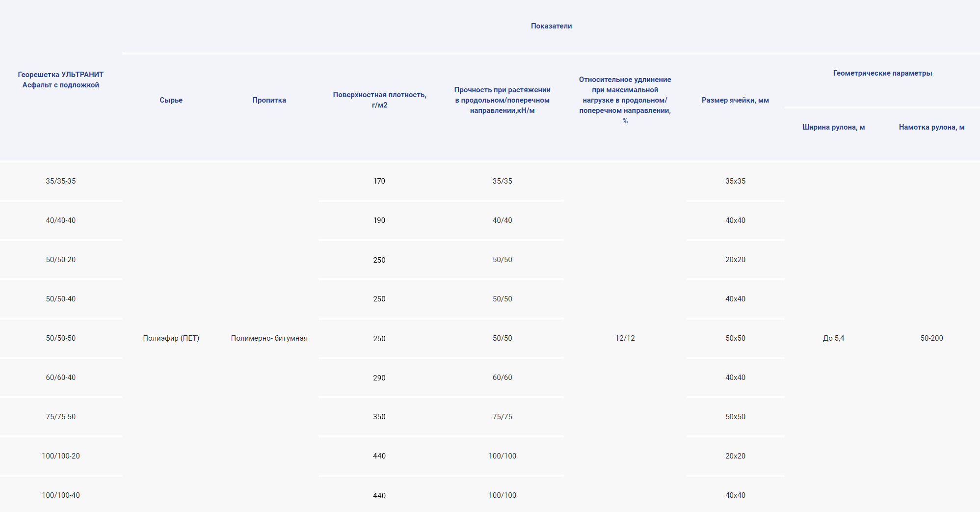Select the 50/50-20 row label
Screen dimensions: 980x512
tap(61, 260)
